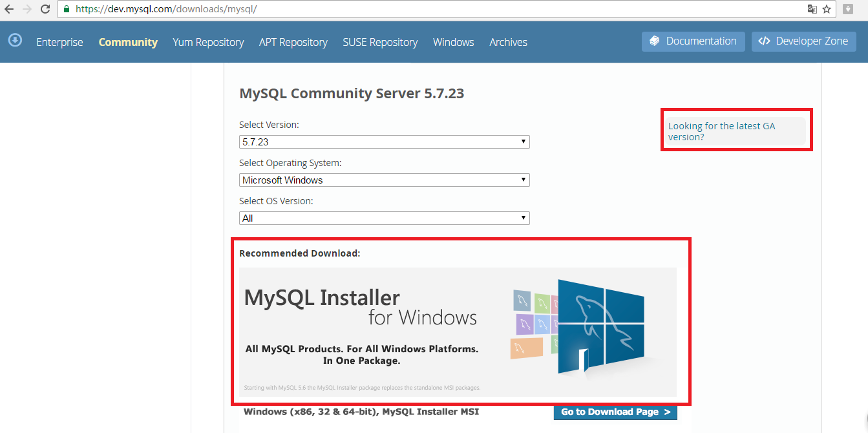Go to Yum Repository tab
Image resolution: width=868 pixels, height=433 pixels.
[208, 42]
